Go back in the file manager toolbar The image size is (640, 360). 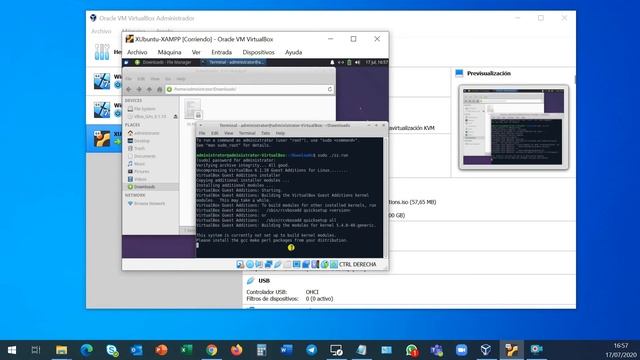pyautogui.click(x=129, y=89)
